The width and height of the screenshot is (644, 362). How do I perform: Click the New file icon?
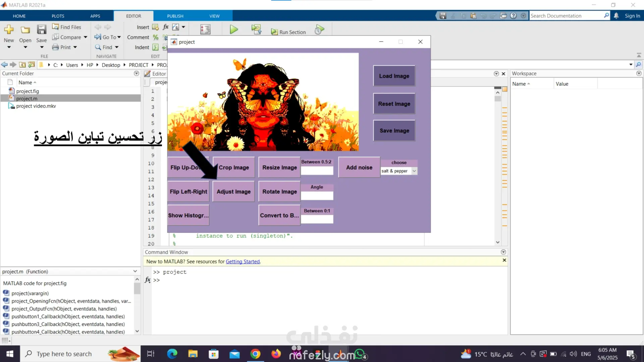click(9, 30)
